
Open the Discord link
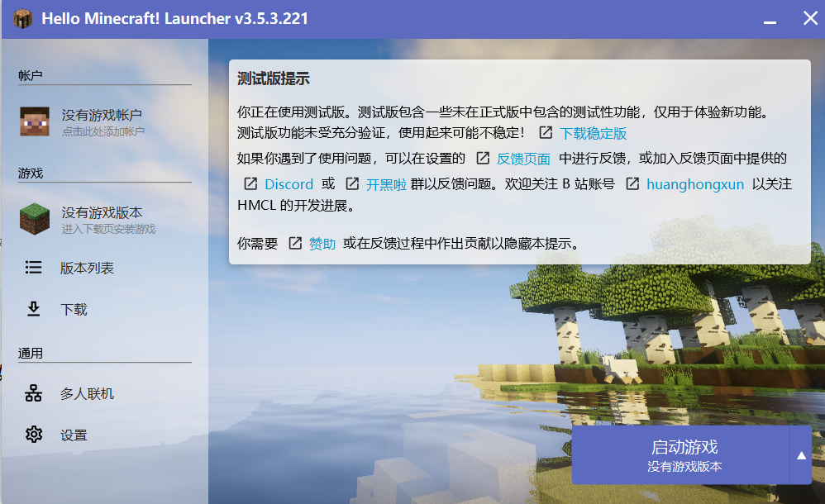tap(289, 184)
